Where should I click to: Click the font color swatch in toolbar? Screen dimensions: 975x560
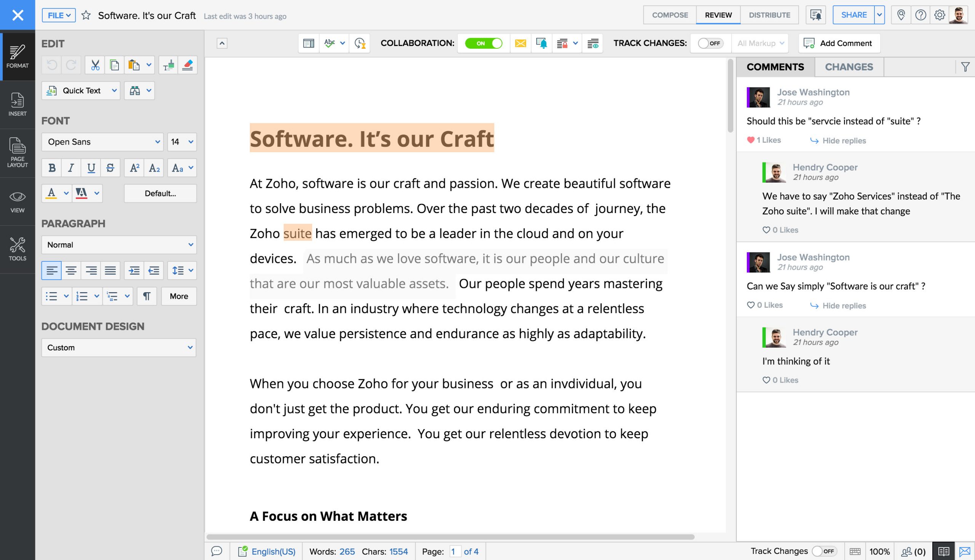51,193
